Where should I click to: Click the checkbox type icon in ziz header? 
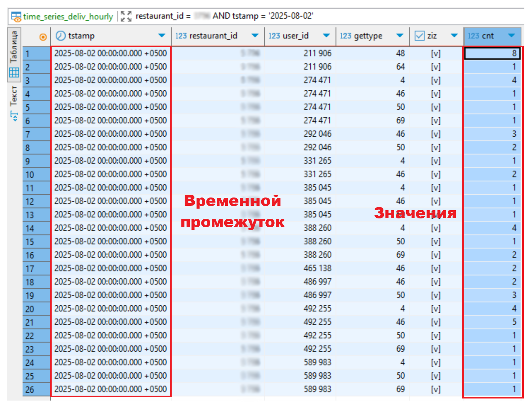click(x=419, y=36)
